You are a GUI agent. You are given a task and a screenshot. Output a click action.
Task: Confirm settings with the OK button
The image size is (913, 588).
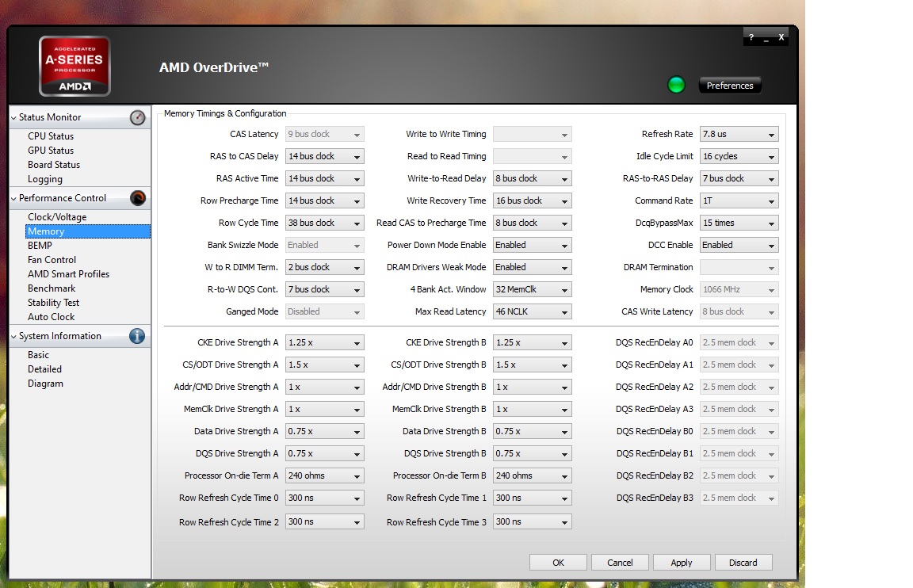coord(558,563)
